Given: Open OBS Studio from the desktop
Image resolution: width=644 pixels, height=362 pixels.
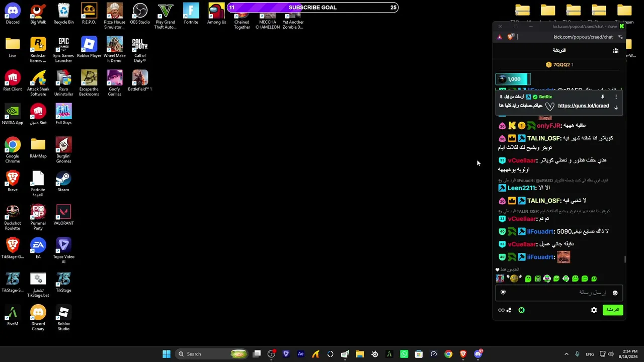Looking at the screenshot, I should pyautogui.click(x=140, y=14).
